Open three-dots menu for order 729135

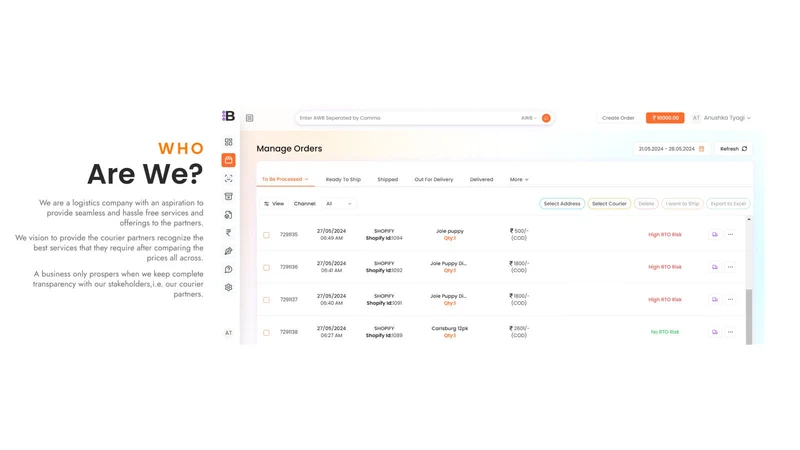[731, 235]
